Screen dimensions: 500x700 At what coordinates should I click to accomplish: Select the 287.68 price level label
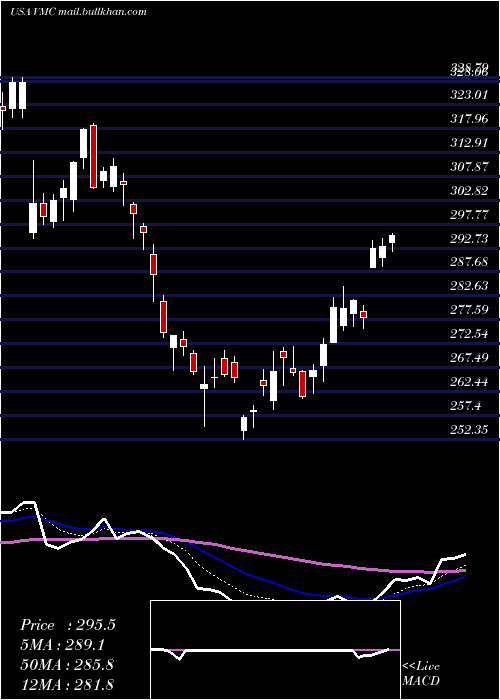(468, 262)
